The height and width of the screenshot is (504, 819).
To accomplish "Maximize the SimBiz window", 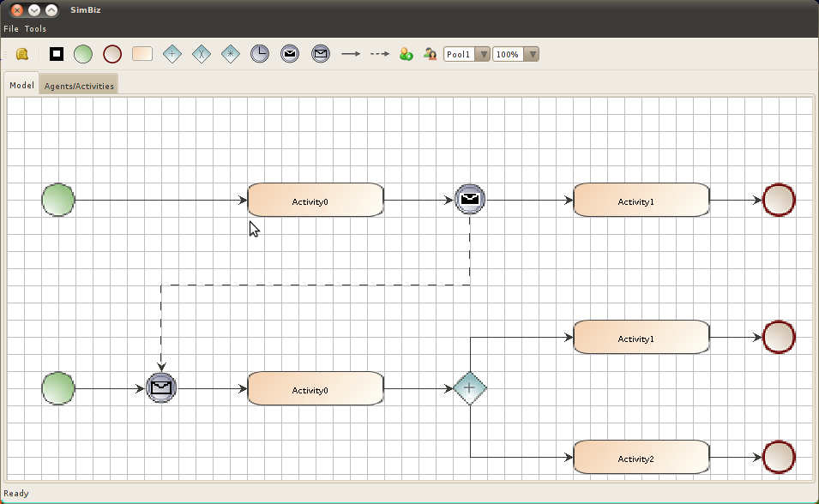I will tap(51, 10).
